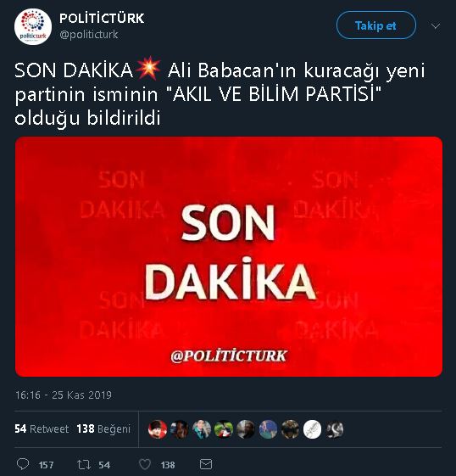
Task: Click the reply speech bubble icon
Action: [x=23, y=464]
